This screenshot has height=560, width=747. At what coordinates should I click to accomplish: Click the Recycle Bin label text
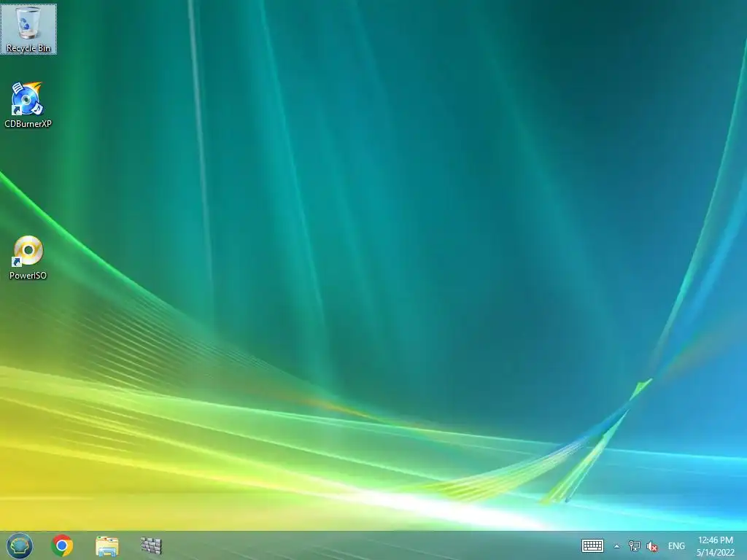[x=28, y=48]
